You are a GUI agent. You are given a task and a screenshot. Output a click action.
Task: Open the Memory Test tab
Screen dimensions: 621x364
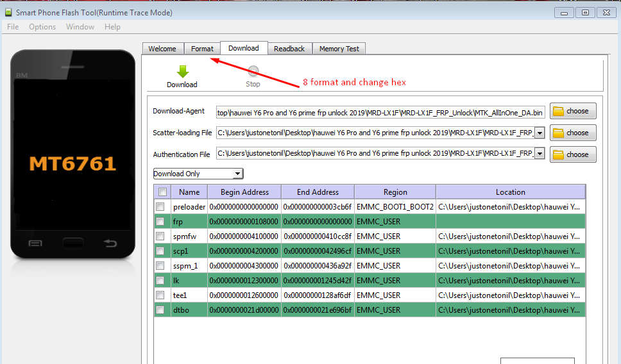339,49
